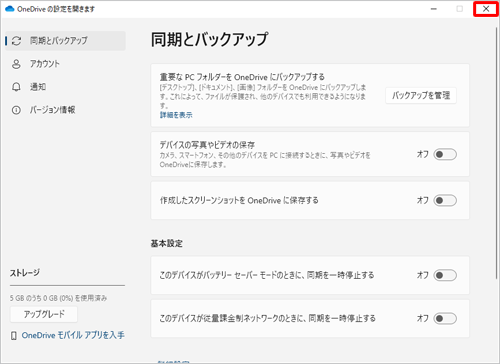Close the OneDrive settings window
The image size is (500, 364).
(x=486, y=9)
